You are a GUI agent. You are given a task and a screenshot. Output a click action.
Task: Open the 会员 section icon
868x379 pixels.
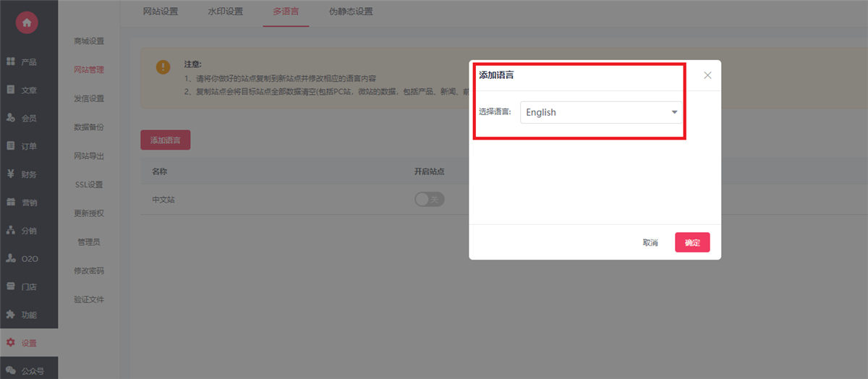coord(11,118)
